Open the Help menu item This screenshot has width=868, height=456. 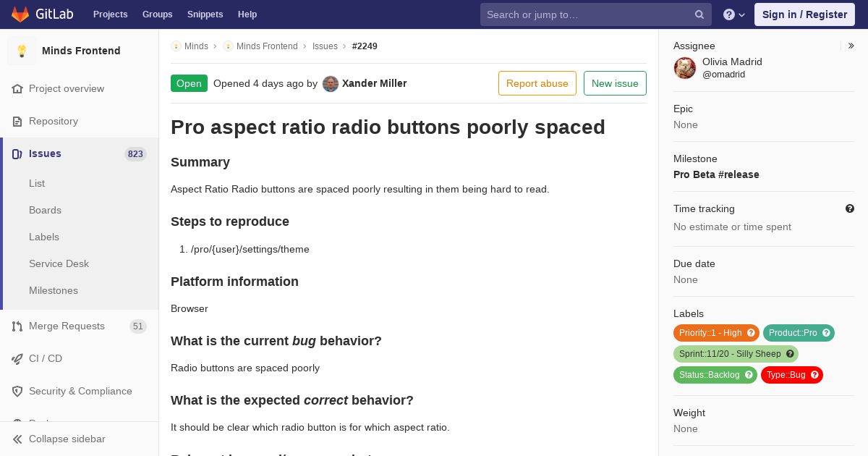pos(247,14)
